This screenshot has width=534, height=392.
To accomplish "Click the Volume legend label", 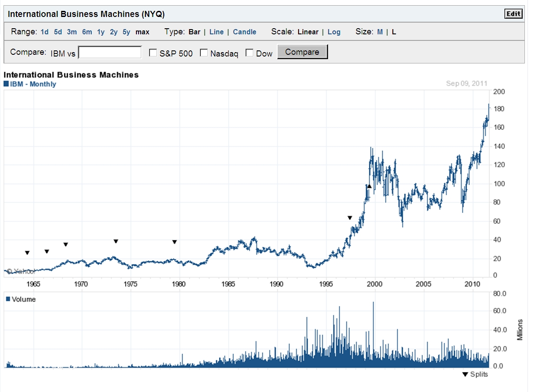I will click(x=24, y=299).
